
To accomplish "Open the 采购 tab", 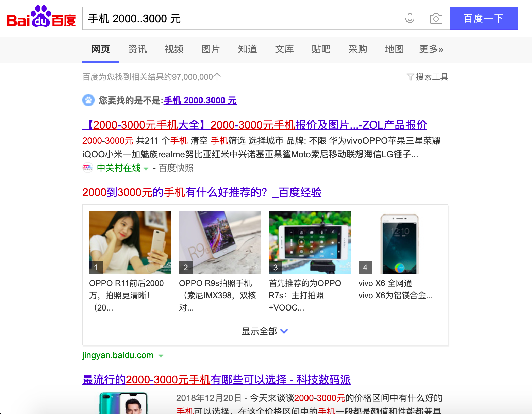I will click(x=358, y=49).
